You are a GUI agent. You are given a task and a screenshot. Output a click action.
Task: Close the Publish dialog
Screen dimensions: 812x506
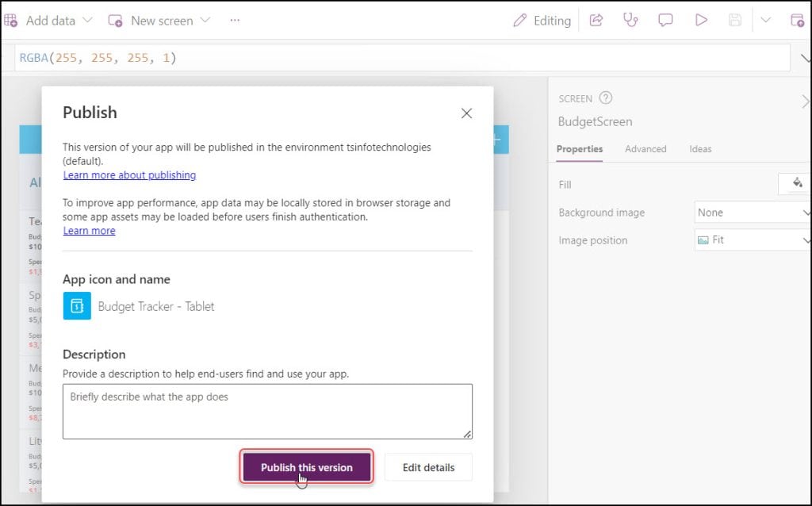(x=466, y=113)
